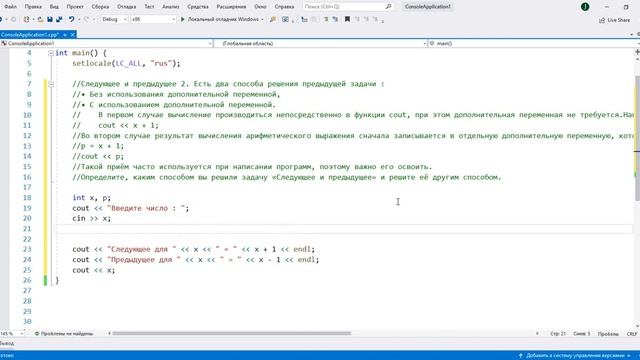
Task: Click the New Project toolbar icon
Action: [x=26, y=19]
